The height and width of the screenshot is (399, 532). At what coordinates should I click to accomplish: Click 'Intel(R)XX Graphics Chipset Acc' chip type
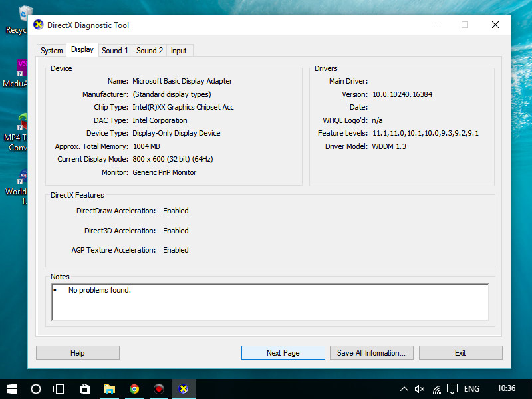pos(184,107)
